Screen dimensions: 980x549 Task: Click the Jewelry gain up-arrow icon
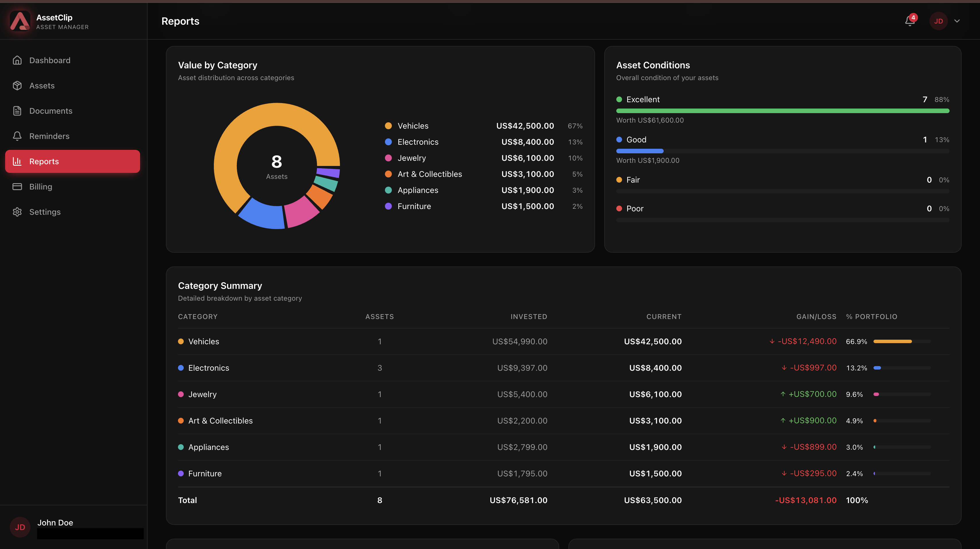click(783, 394)
